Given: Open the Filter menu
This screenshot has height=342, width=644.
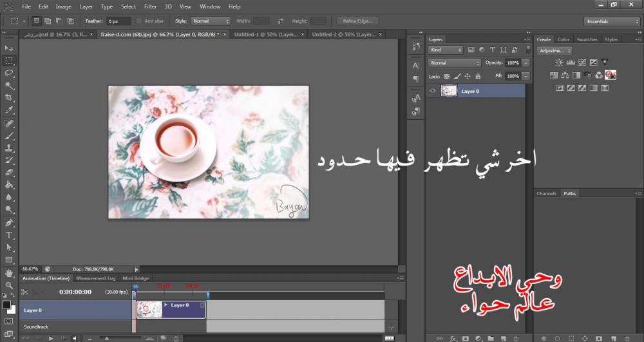Looking at the screenshot, I should point(150,6).
